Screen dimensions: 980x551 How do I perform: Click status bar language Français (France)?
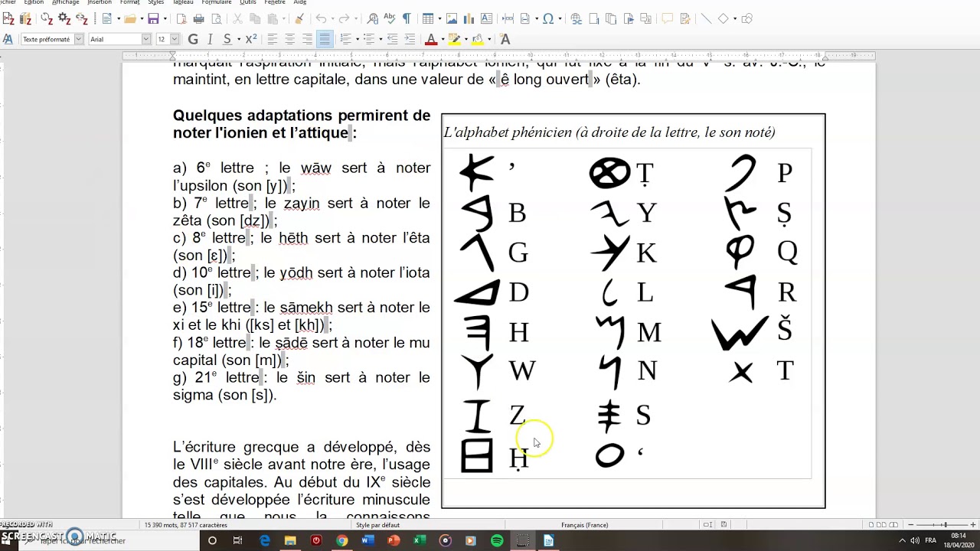click(x=585, y=525)
